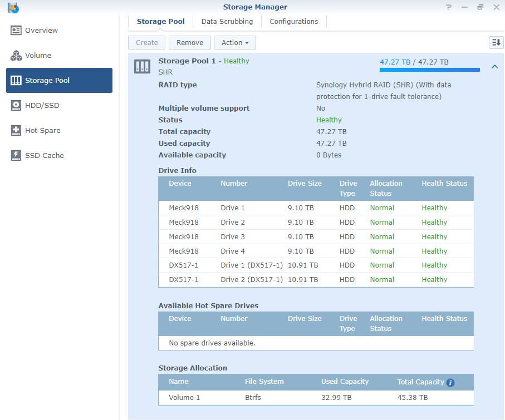Click the Storage Pool 1 drive-bay icon
The height and width of the screenshot is (420, 505).
click(142, 67)
